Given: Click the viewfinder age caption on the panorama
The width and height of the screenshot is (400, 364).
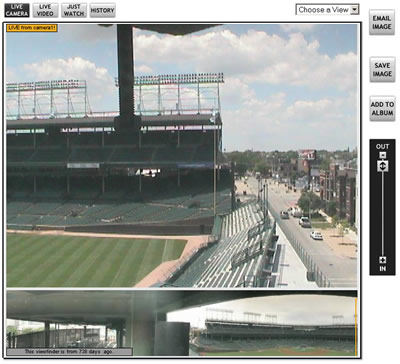Looking at the screenshot, I should [x=69, y=352].
